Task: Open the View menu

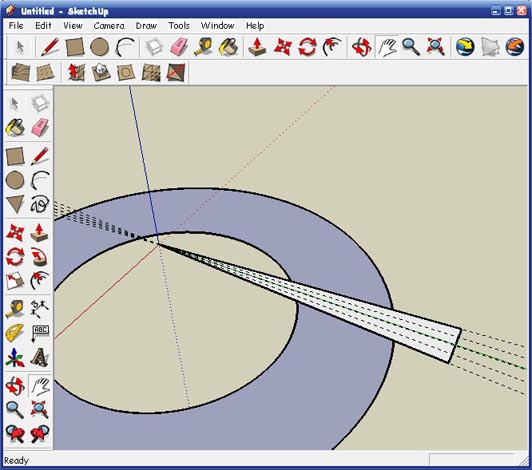Action: click(x=73, y=26)
